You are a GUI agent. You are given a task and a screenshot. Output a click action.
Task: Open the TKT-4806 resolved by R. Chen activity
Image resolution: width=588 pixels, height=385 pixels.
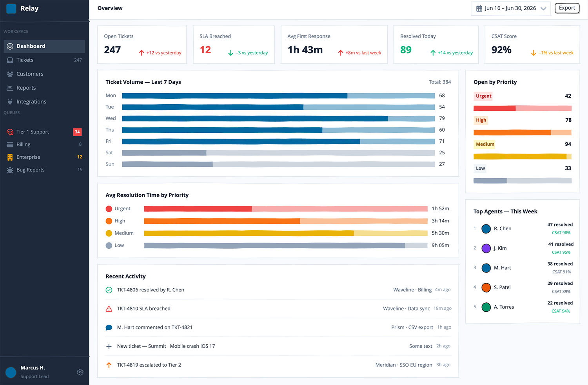278,290
